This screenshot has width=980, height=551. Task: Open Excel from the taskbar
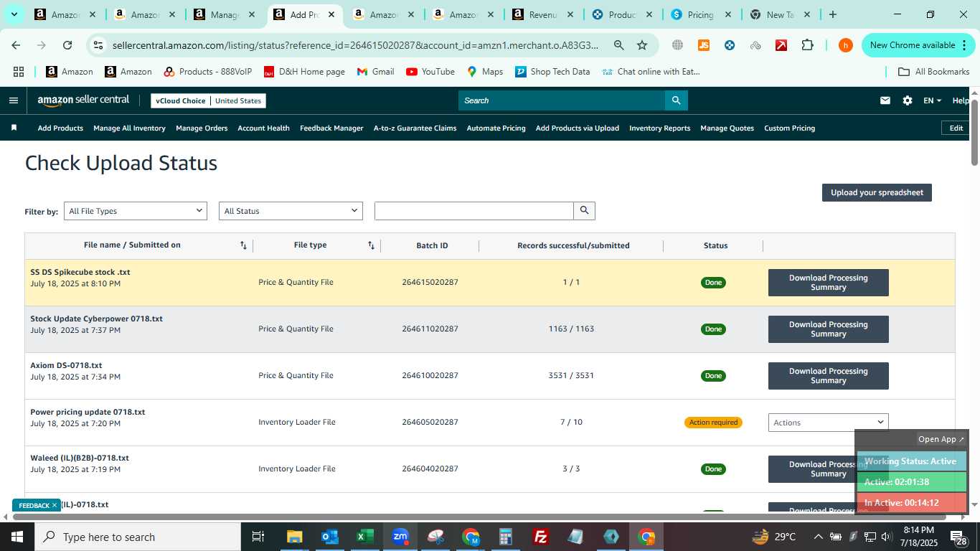364,537
